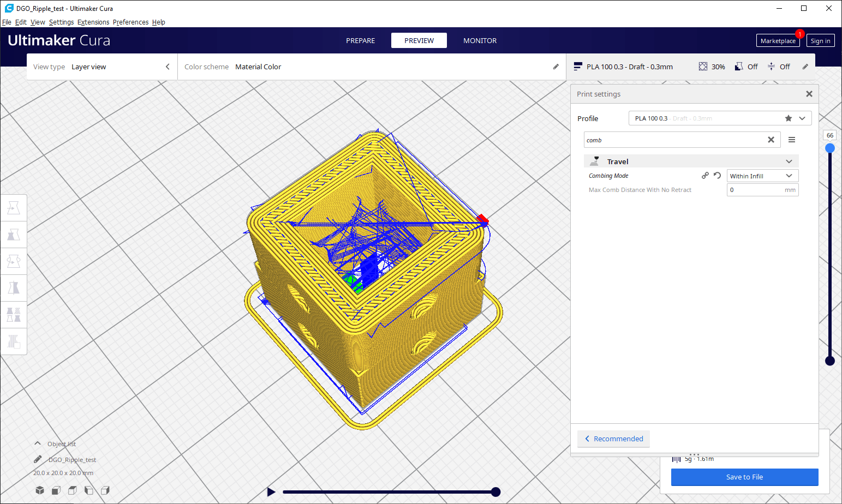Open the Help menu
Image resolution: width=842 pixels, height=504 pixels.
(159, 22)
